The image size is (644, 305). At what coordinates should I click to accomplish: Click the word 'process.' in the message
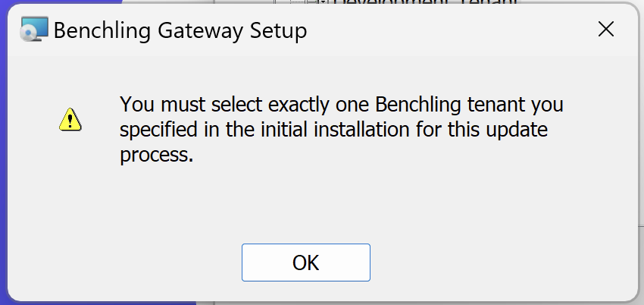157,156
